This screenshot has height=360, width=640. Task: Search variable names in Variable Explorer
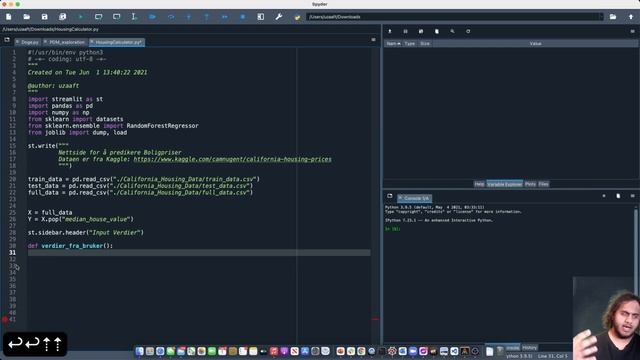tap(452, 31)
